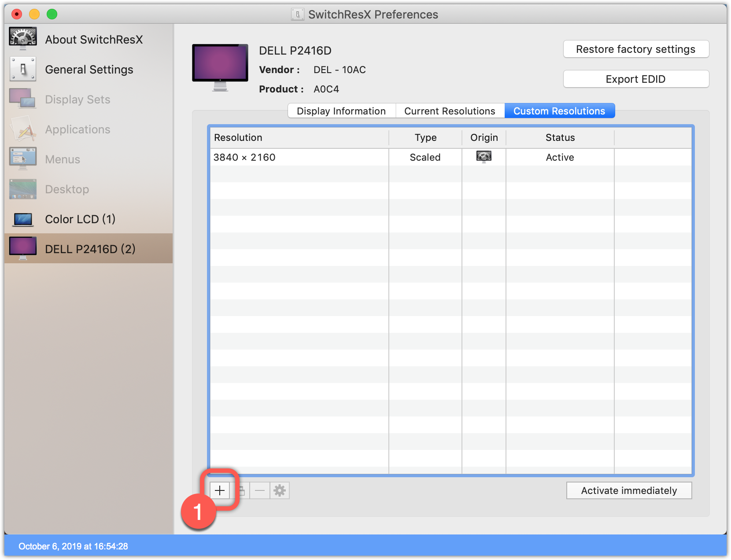The image size is (731, 560).
Task: Select Display Sets in the sidebar
Action: (89, 99)
